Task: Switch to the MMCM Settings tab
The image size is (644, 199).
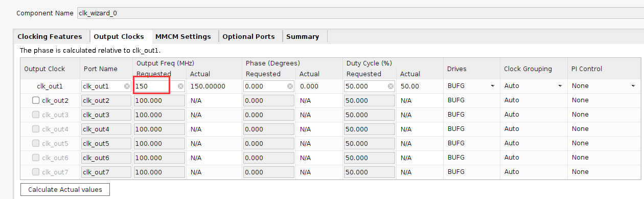Action: point(183,36)
